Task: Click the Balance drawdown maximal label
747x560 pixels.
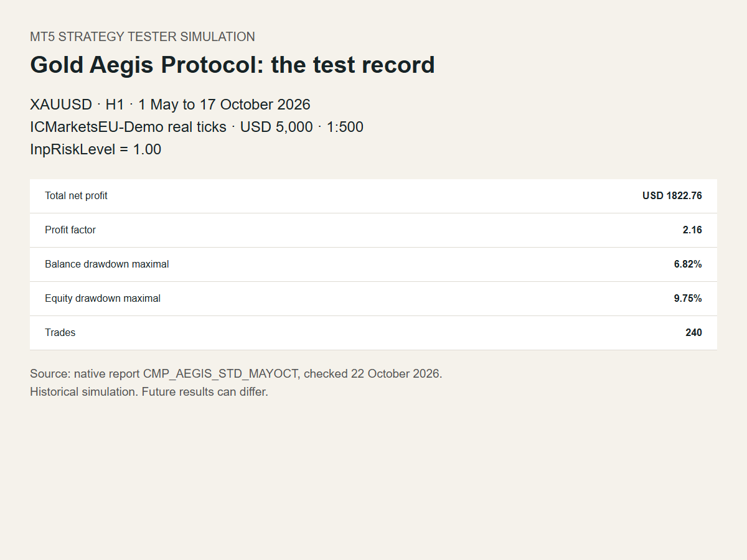Action: pos(107,264)
